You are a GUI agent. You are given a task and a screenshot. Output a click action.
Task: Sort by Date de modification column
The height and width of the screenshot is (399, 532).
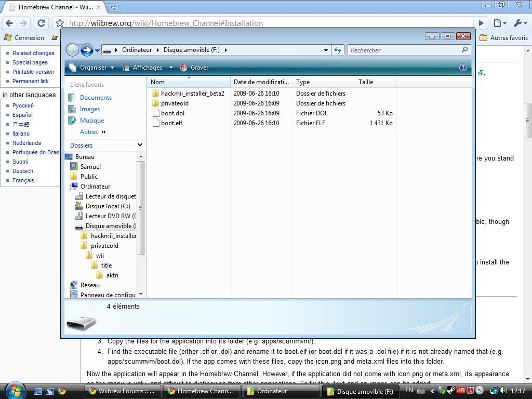click(x=261, y=82)
